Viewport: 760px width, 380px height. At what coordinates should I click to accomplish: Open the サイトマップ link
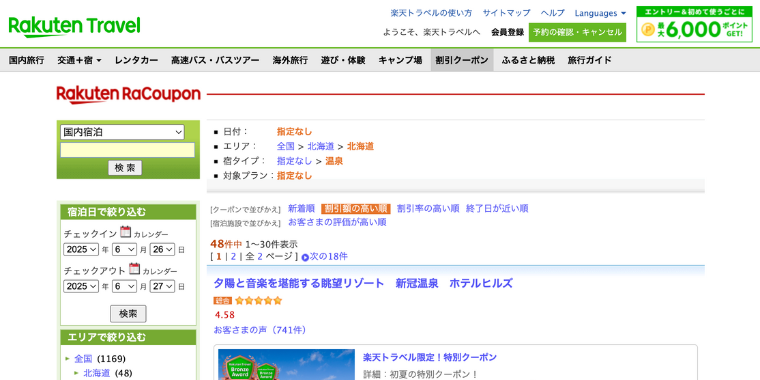[x=507, y=13]
